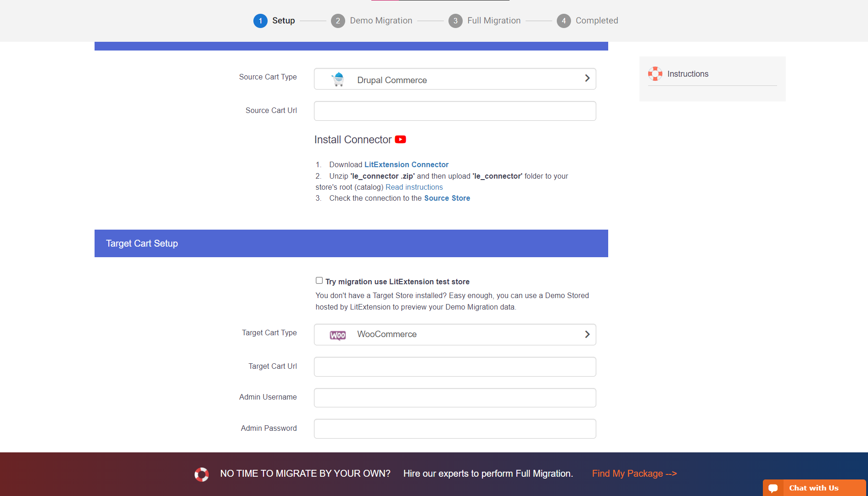The width and height of the screenshot is (868, 496).
Task: Go to the Setup step label
Action: point(284,21)
